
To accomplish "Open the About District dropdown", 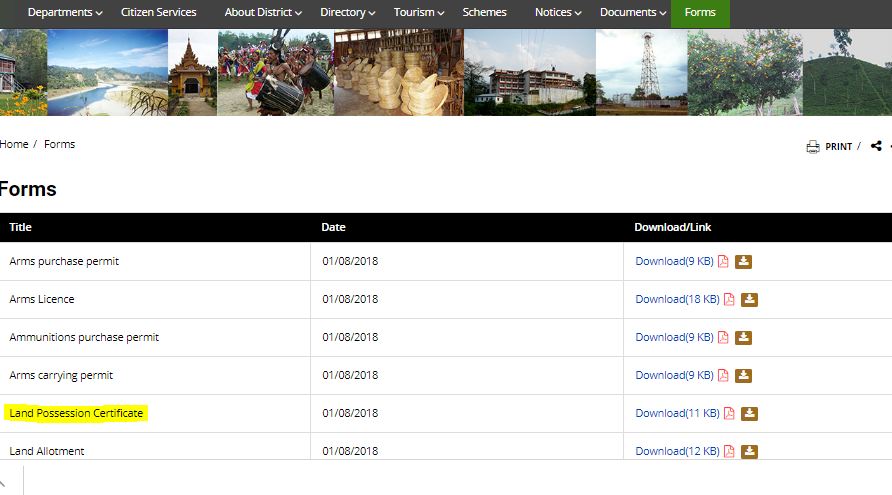I will [x=263, y=13].
